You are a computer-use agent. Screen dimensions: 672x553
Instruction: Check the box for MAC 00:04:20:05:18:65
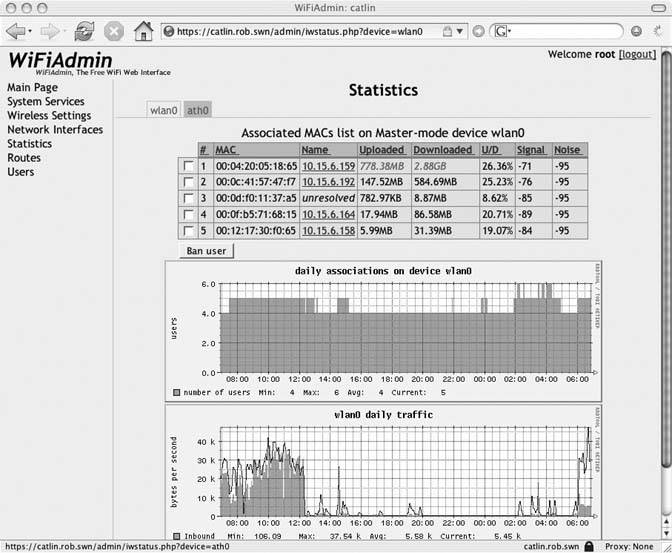click(x=187, y=166)
